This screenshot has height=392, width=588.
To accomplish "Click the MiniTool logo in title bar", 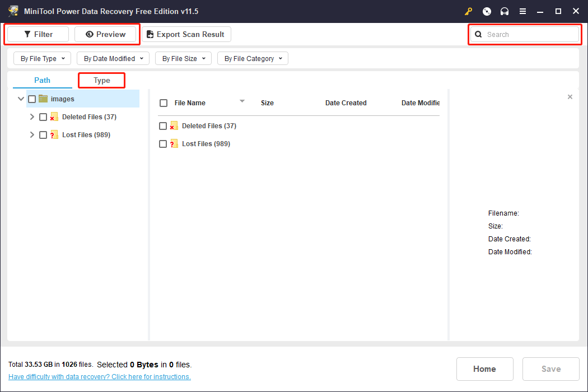I will [13, 11].
